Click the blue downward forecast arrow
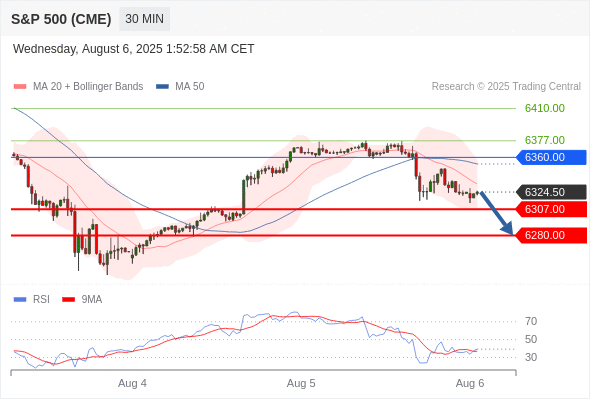 pyautogui.click(x=497, y=213)
